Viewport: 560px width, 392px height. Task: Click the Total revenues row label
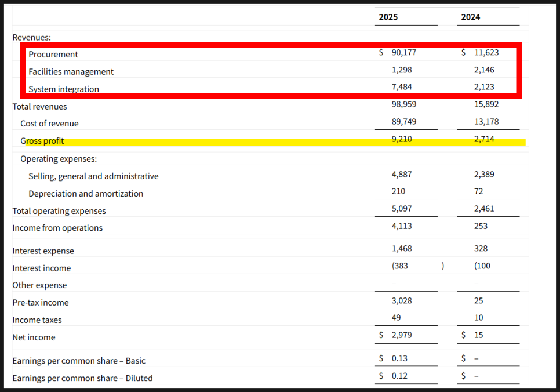39,107
